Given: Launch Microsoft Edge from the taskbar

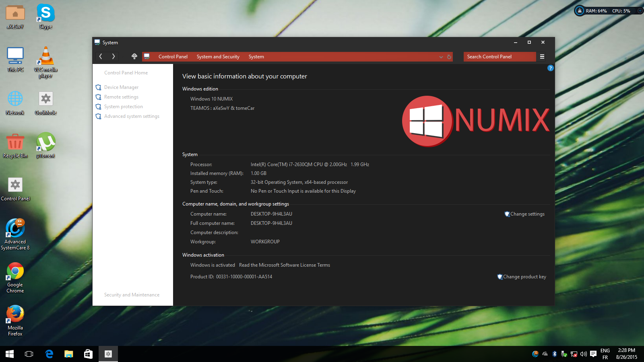Looking at the screenshot, I should (49, 354).
